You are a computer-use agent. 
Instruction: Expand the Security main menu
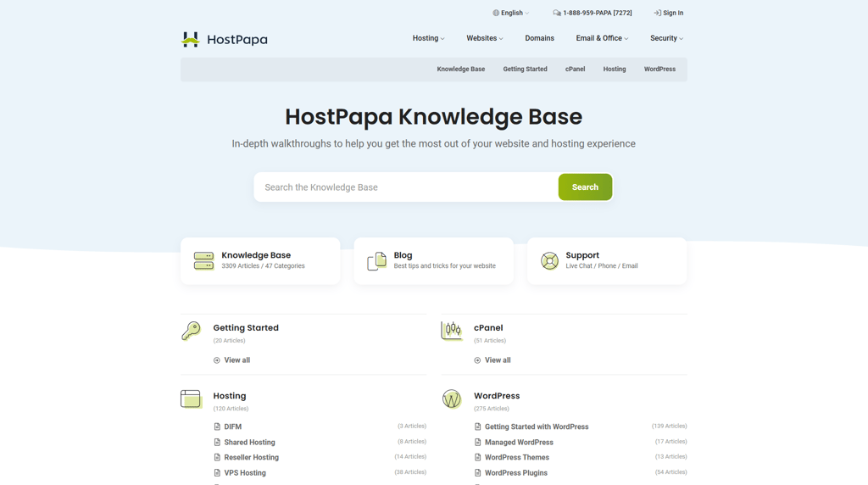pyautogui.click(x=666, y=38)
